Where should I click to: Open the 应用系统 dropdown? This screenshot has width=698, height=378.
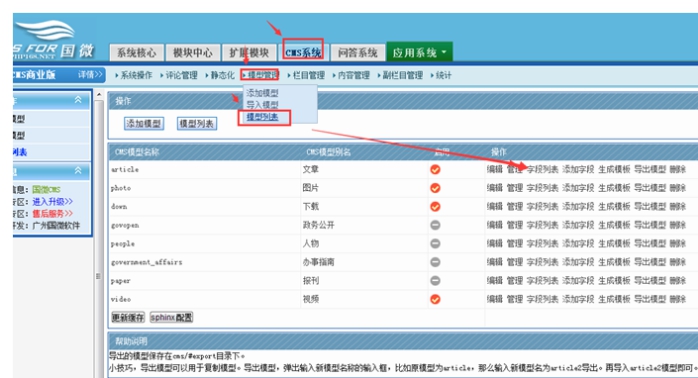pyautogui.click(x=419, y=53)
